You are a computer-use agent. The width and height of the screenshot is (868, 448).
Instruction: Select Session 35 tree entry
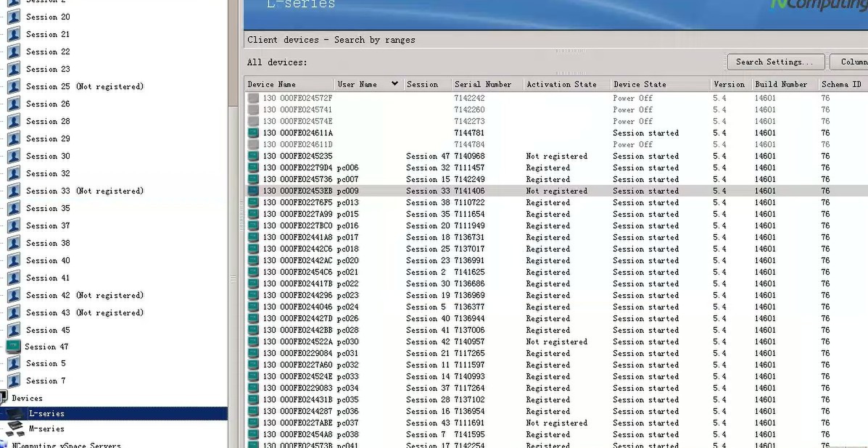[48, 208]
